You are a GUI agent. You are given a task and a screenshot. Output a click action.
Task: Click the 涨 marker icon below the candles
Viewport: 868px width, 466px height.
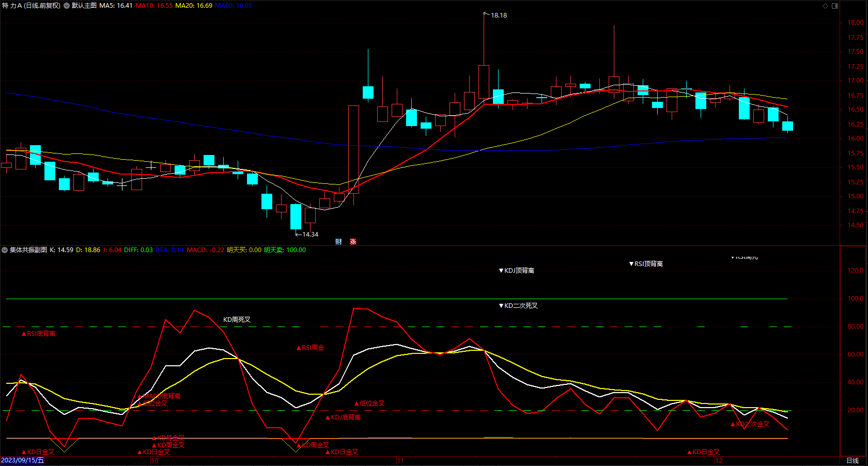pos(353,242)
